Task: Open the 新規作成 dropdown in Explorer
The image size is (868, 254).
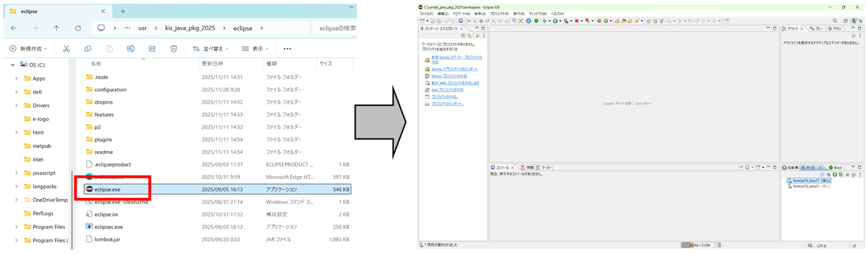Action: point(31,49)
